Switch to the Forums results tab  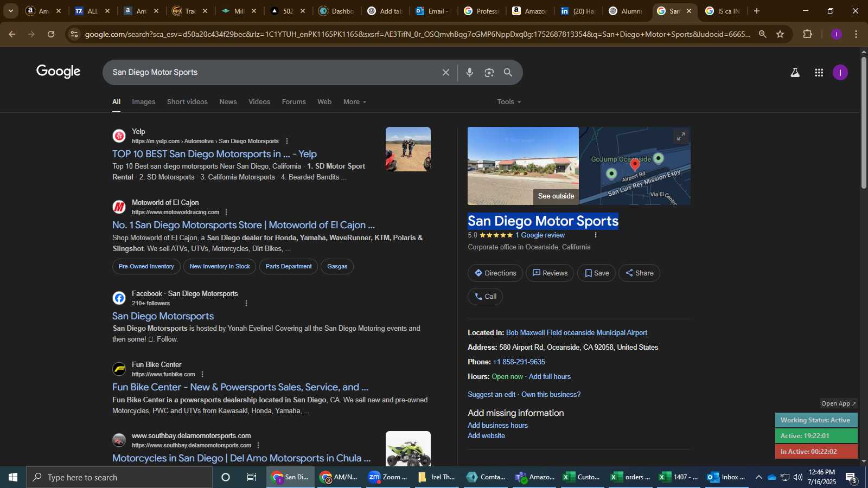(x=293, y=102)
